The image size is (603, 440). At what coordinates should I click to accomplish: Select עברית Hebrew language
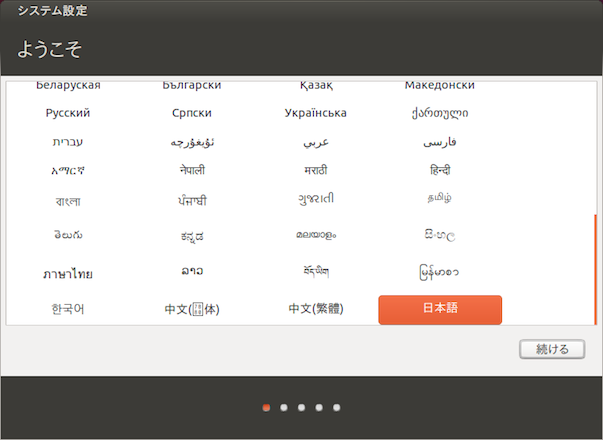coord(68,142)
